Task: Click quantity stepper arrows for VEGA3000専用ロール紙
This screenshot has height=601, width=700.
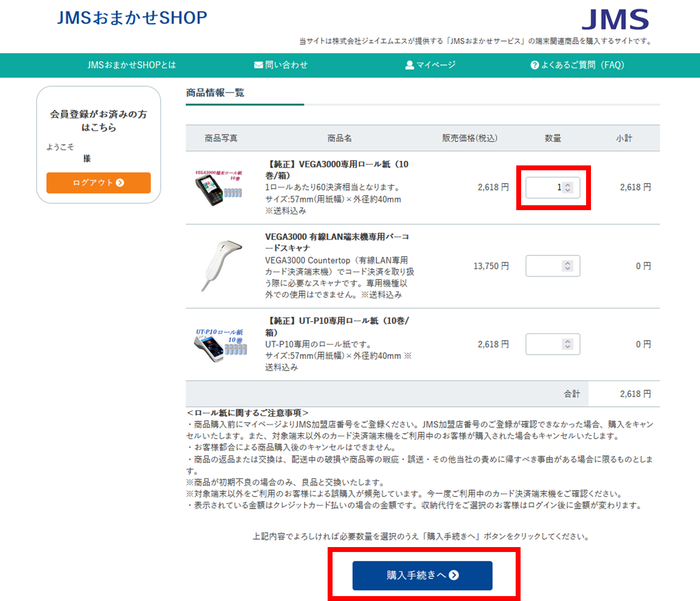Action: (x=568, y=187)
